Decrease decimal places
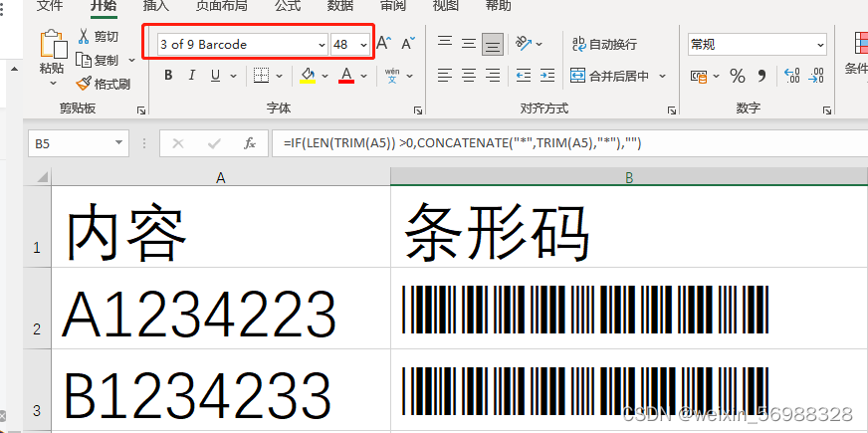Screen dimensions: 868x433 tap(816, 76)
